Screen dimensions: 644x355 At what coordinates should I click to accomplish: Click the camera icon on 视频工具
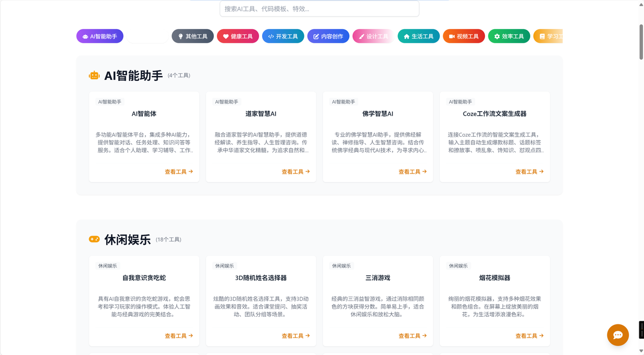pos(452,37)
